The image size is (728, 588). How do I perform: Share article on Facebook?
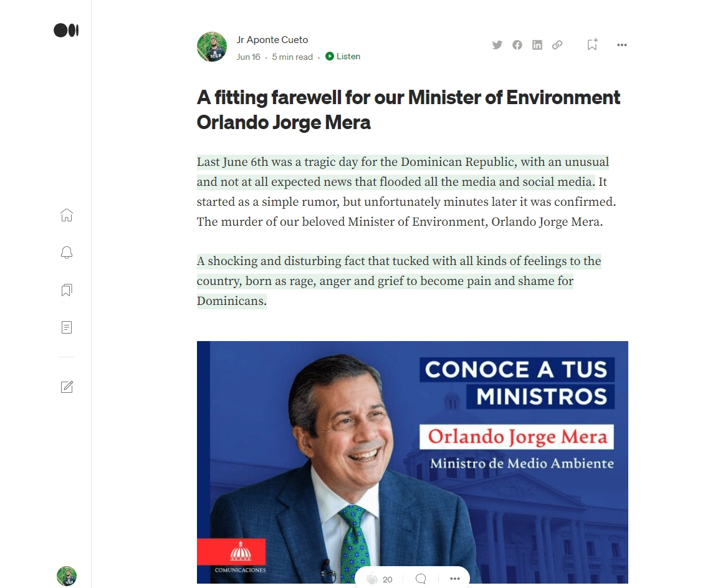(517, 45)
